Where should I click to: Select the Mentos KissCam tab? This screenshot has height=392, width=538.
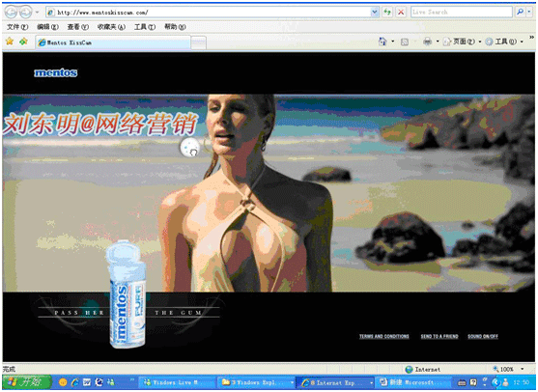(x=113, y=42)
